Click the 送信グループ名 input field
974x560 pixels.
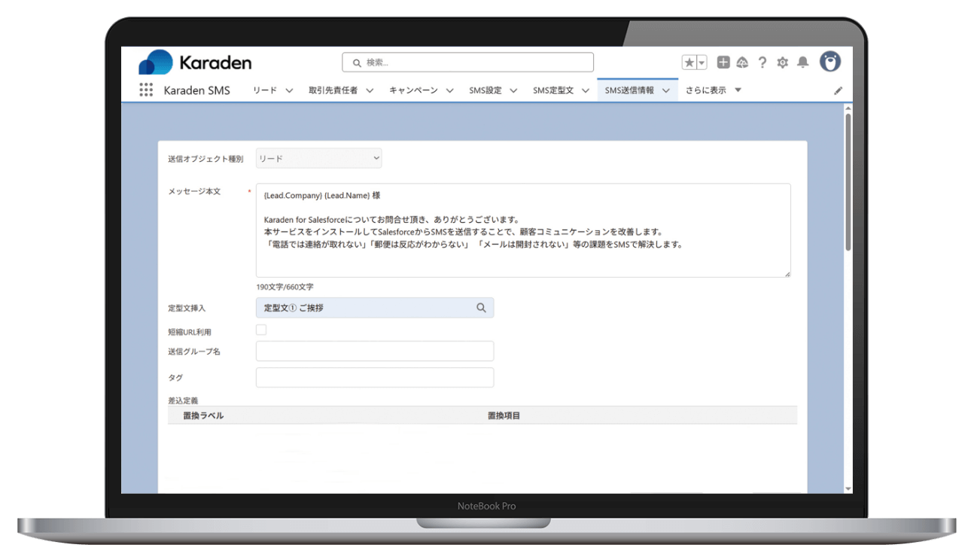tap(375, 352)
